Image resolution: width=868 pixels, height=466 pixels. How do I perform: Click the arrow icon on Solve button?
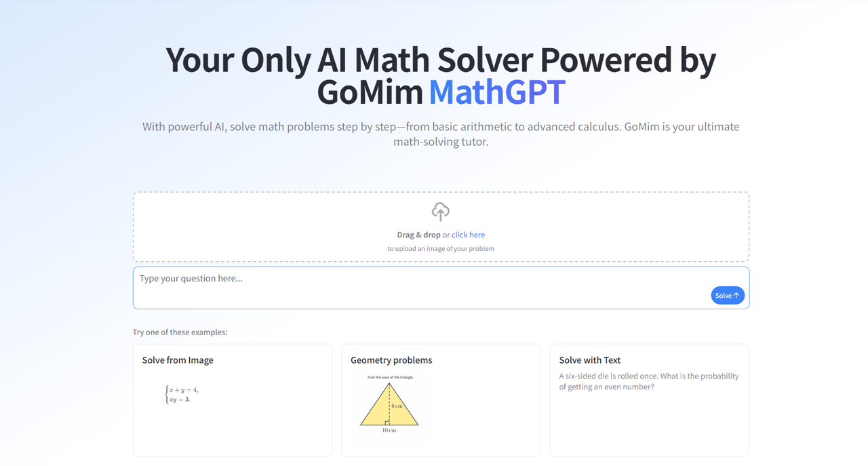736,295
